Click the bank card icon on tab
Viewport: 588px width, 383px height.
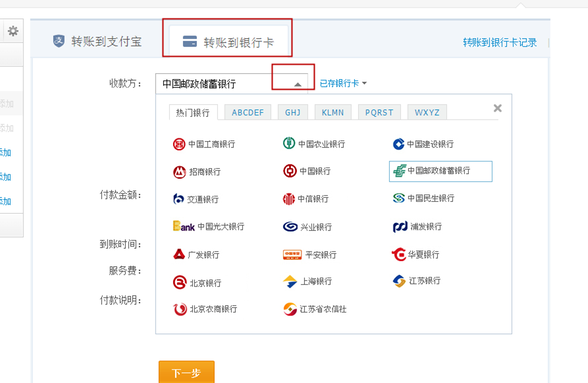click(x=190, y=42)
